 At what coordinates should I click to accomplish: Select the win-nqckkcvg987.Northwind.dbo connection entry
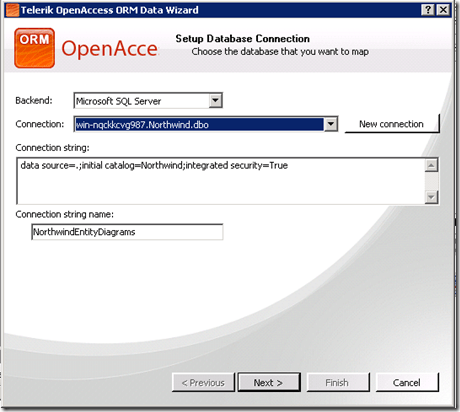[199, 125]
